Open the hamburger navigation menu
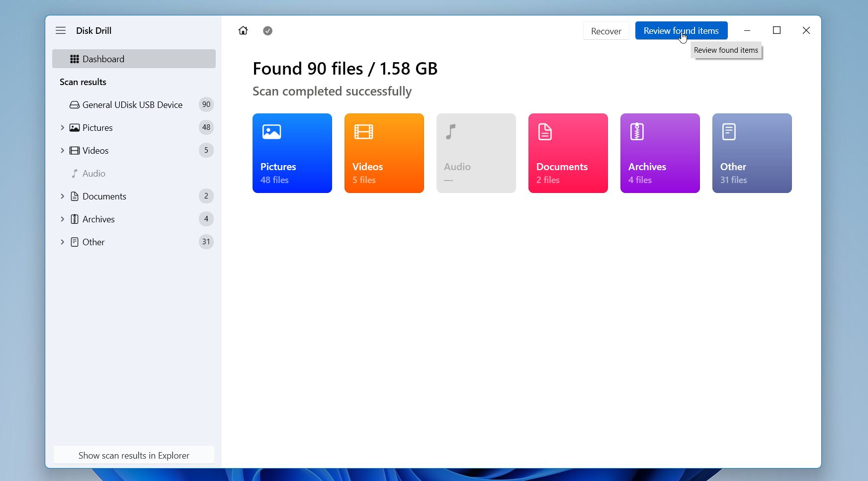Screen dimensions: 868x481 coord(61,30)
